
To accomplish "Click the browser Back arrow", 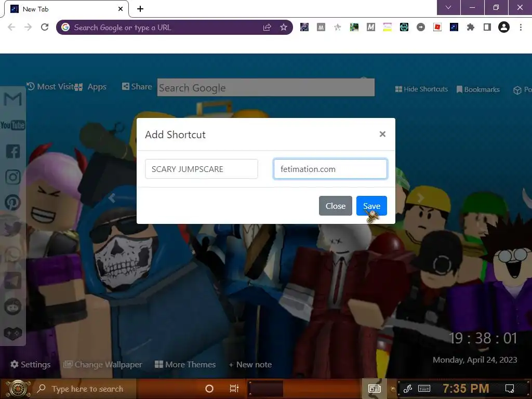I will pyautogui.click(x=11, y=27).
